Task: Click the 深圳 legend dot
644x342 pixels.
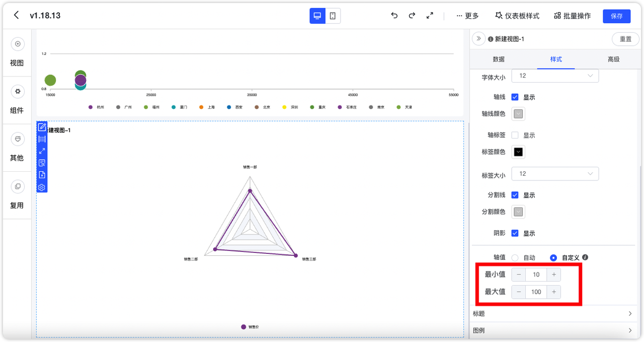Action: pos(284,107)
